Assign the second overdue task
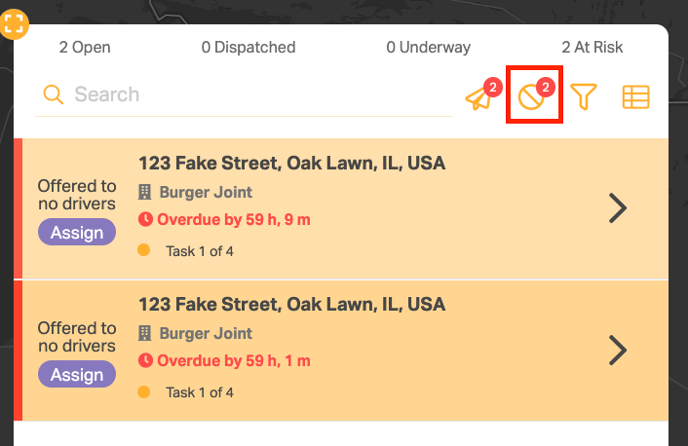 [x=77, y=374]
